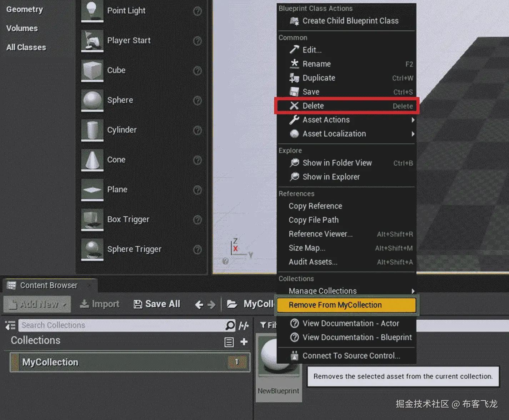Select the All Classes category
This screenshot has width=509, height=420.
point(26,47)
